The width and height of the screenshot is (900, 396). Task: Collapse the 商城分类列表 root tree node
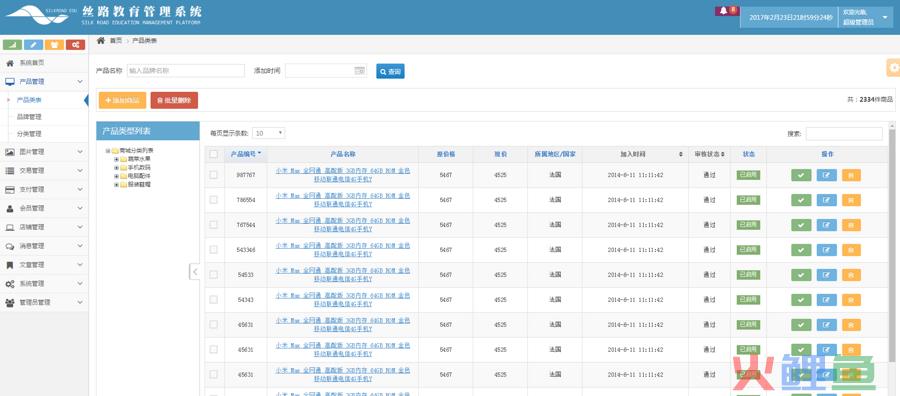108,151
